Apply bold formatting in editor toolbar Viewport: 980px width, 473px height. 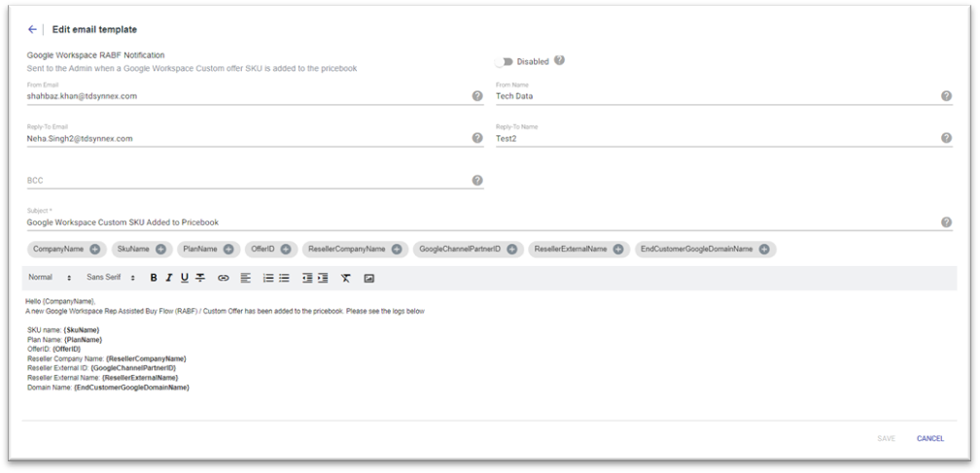[x=154, y=279]
